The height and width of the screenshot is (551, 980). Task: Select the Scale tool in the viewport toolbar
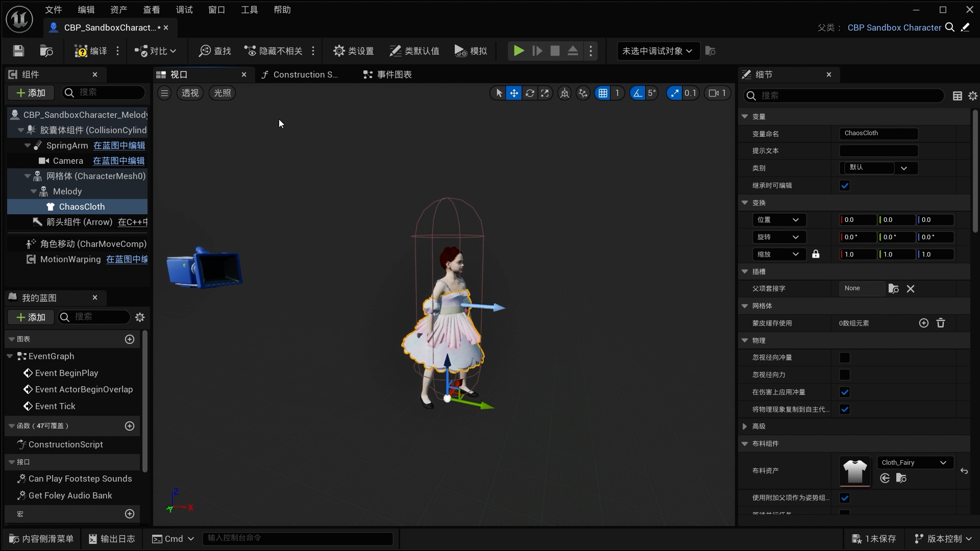click(x=546, y=93)
